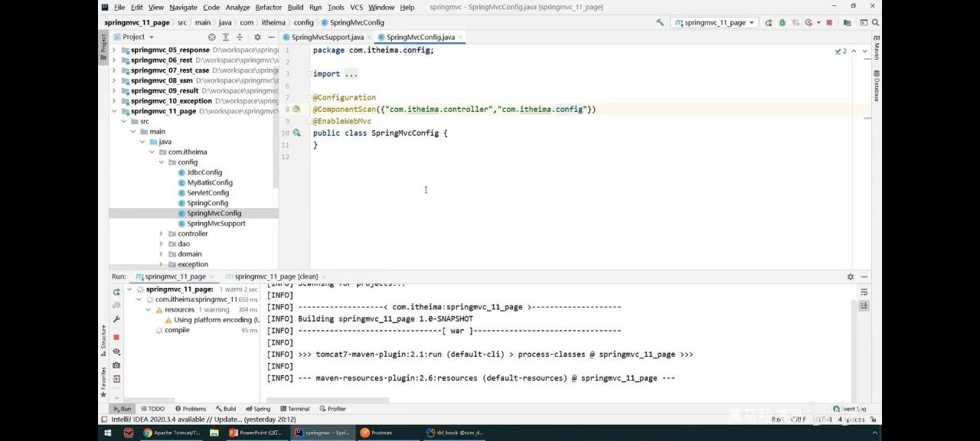Open Project panel settings gear
Screen dimensions: 980x441
click(x=257, y=37)
